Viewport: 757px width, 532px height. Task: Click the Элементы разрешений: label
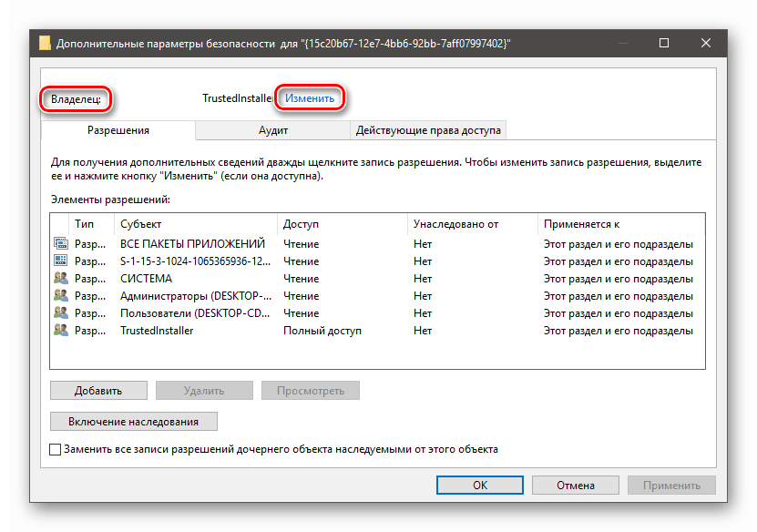click(x=110, y=199)
